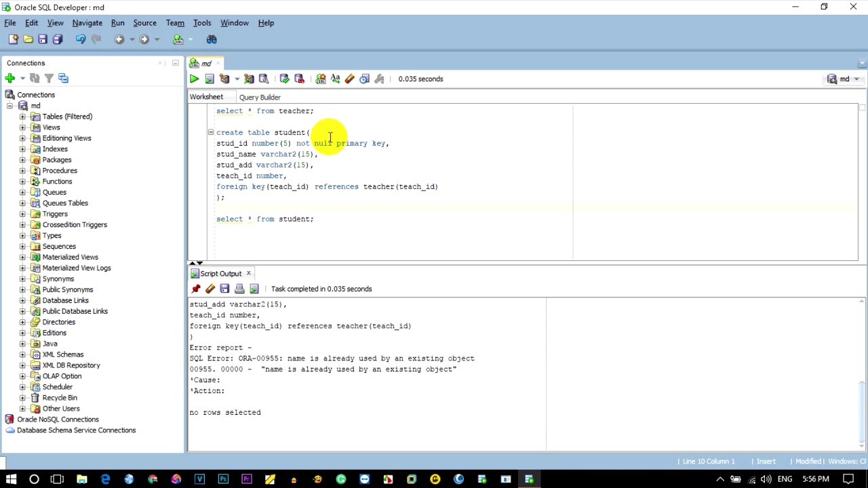Open the Tools menu
Screen dimensions: 868x488
point(202,23)
